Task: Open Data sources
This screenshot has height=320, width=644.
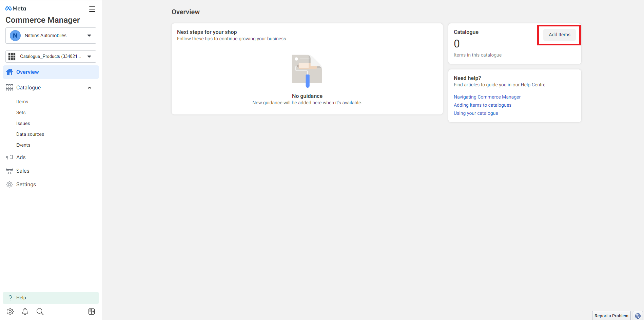Action: point(30,134)
